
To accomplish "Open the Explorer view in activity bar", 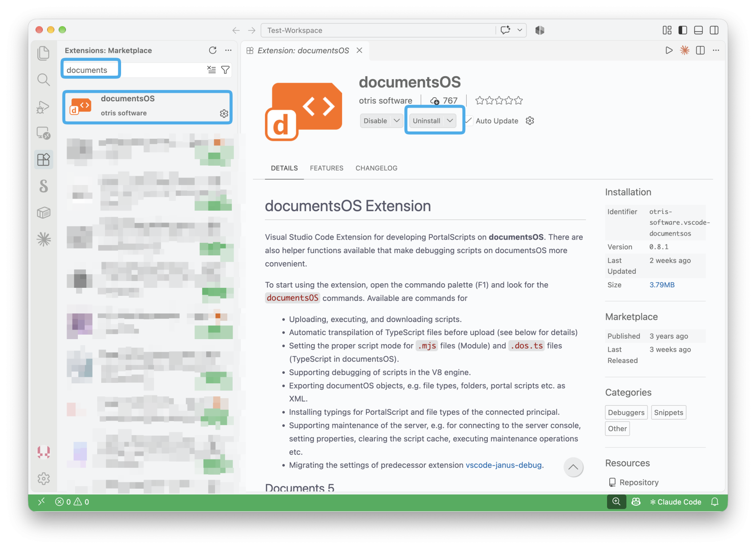I will coord(43,53).
